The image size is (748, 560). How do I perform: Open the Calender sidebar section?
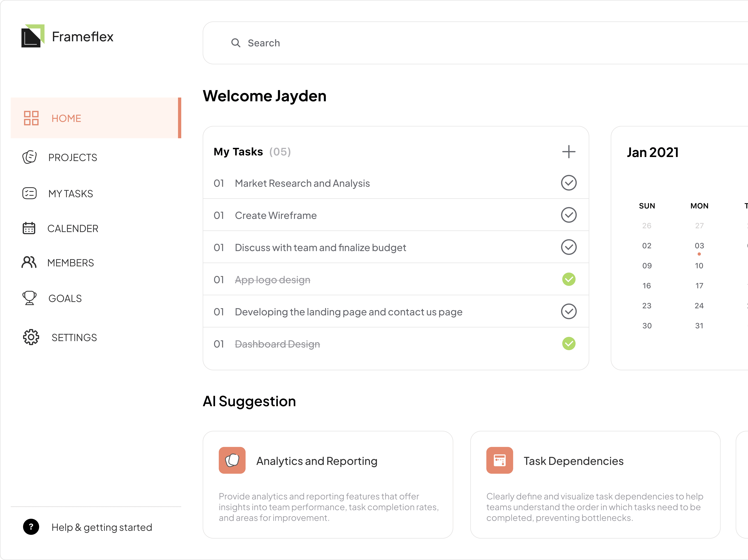pos(73,228)
